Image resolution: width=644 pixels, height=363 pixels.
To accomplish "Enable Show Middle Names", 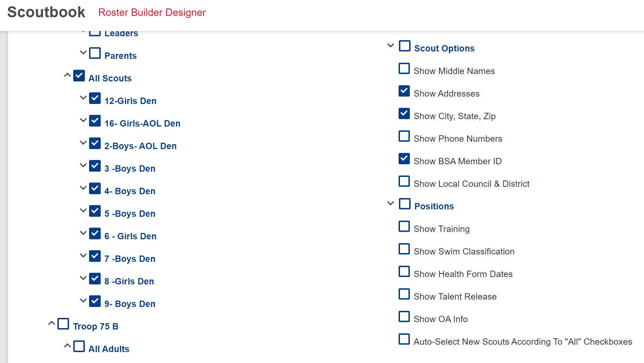I will [x=404, y=68].
